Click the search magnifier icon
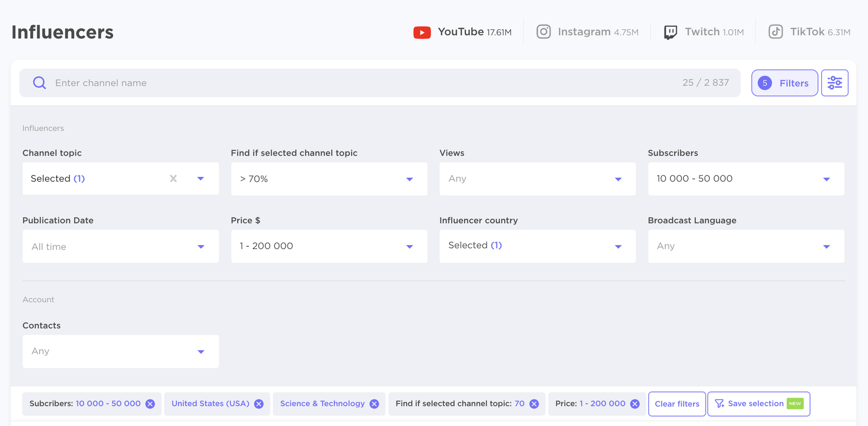 pyautogui.click(x=40, y=83)
